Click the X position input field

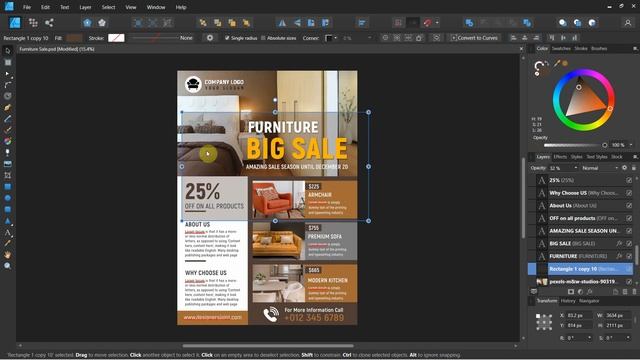point(579,316)
